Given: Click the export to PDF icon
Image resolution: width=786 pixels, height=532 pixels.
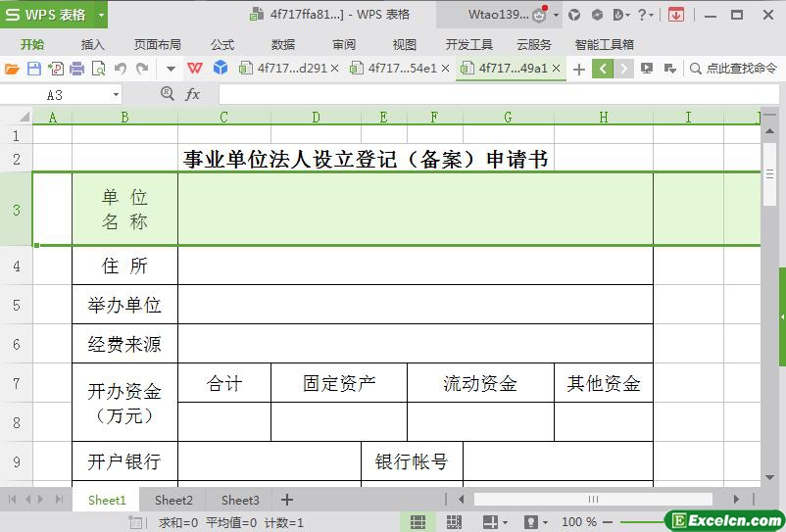Looking at the screenshot, I should 56,69.
